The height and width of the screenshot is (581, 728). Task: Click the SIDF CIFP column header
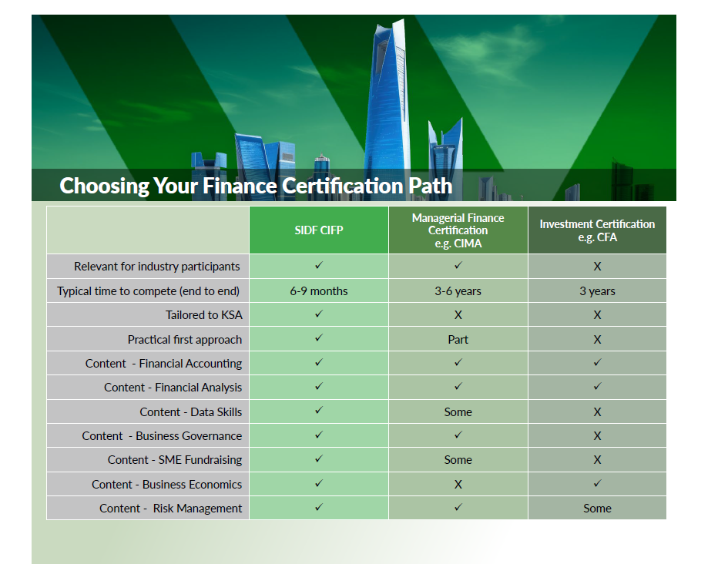tap(318, 230)
